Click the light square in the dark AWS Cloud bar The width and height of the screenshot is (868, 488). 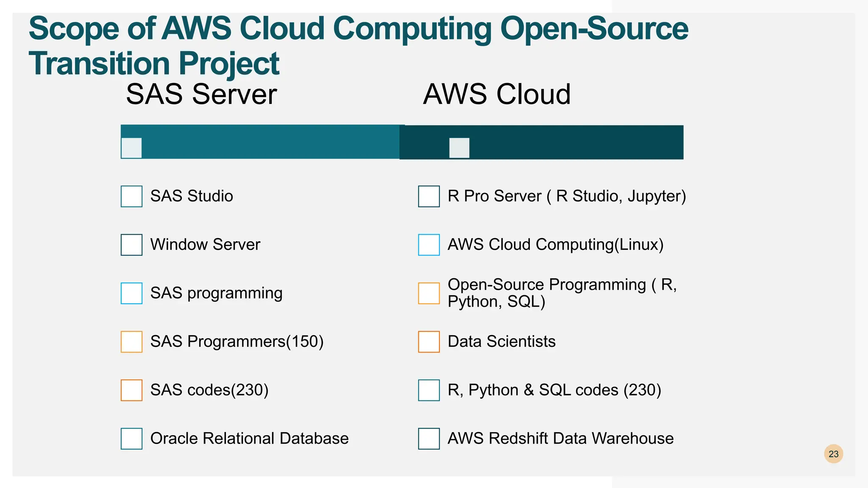coord(459,148)
